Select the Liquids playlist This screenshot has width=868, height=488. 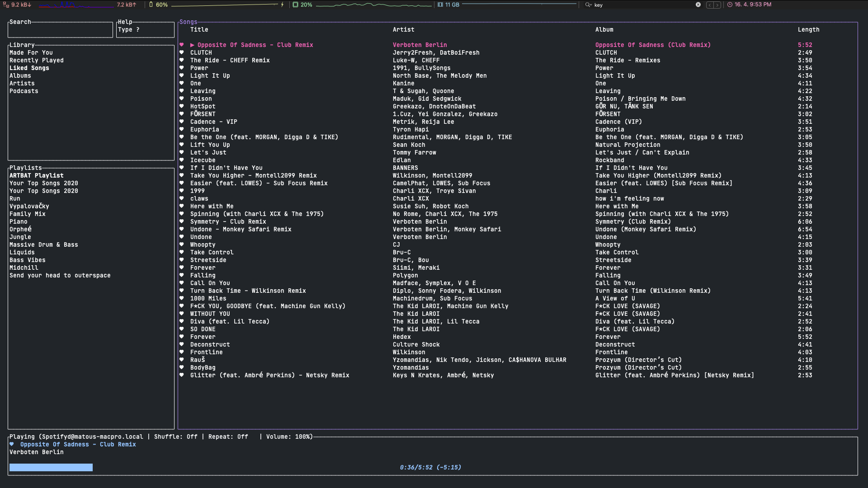[x=22, y=252]
